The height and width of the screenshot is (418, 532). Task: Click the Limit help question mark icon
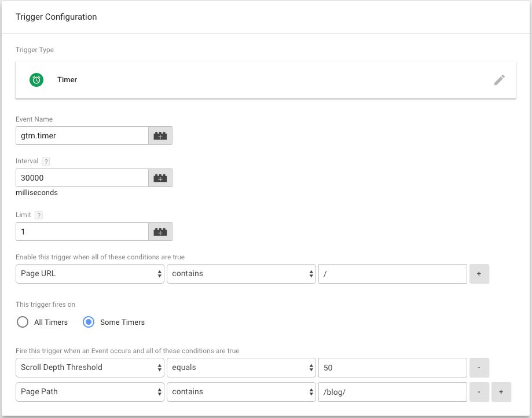pos(39,215)
